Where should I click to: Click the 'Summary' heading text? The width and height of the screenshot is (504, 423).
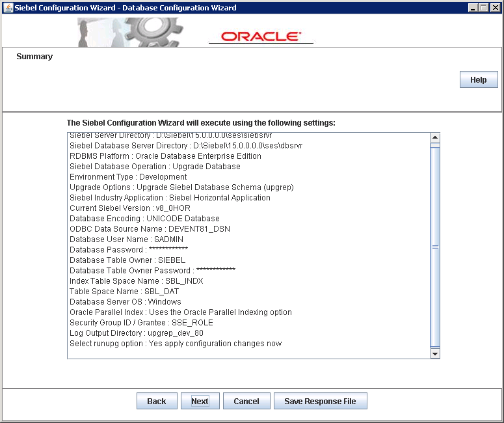click(x=34, y=57)
